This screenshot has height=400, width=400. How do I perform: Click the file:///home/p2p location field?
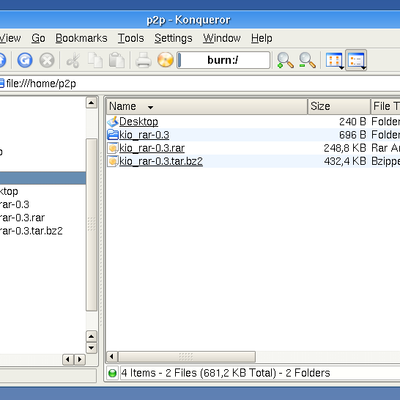(200, 83)
